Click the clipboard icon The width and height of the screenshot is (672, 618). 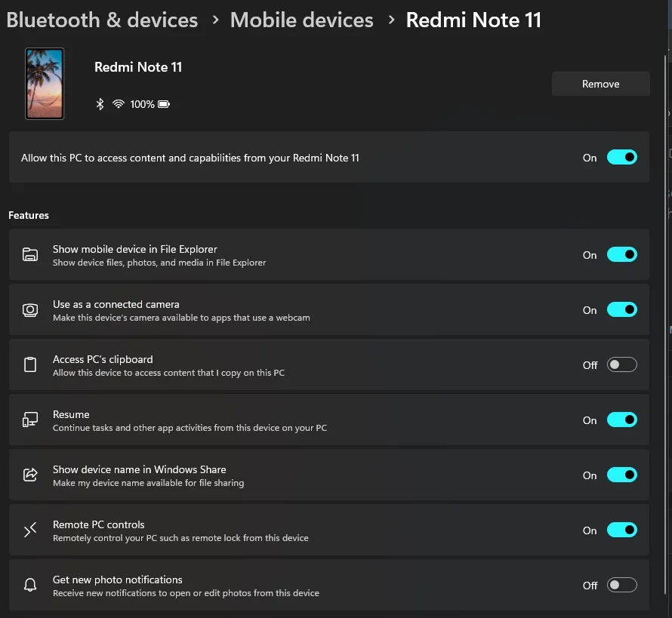tap(30, 364)
